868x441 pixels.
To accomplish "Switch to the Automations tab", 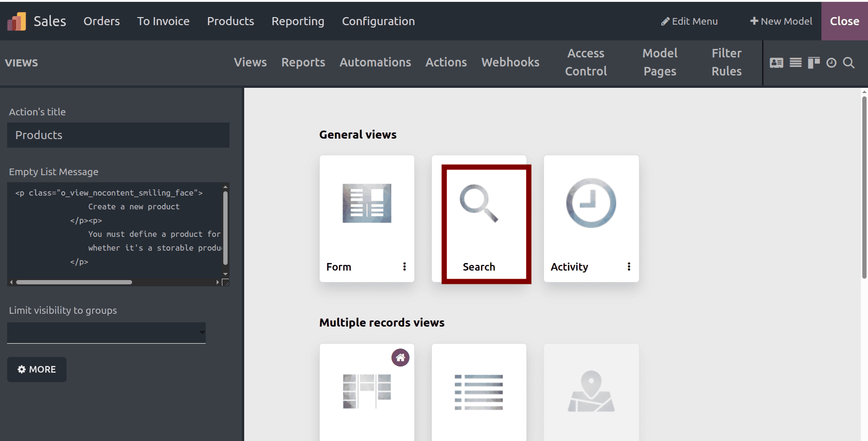I will (375, 62).
